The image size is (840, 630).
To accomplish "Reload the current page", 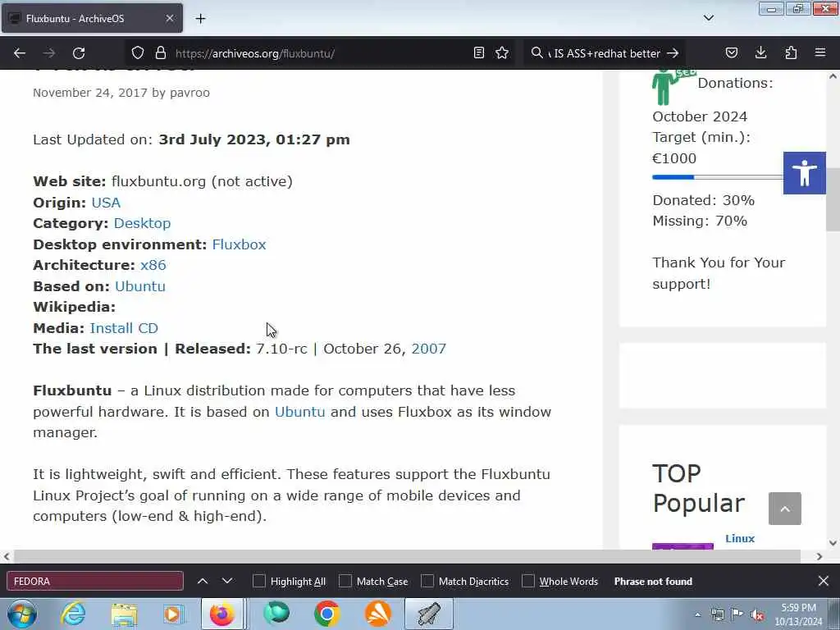I will click(x=79, y=53).
